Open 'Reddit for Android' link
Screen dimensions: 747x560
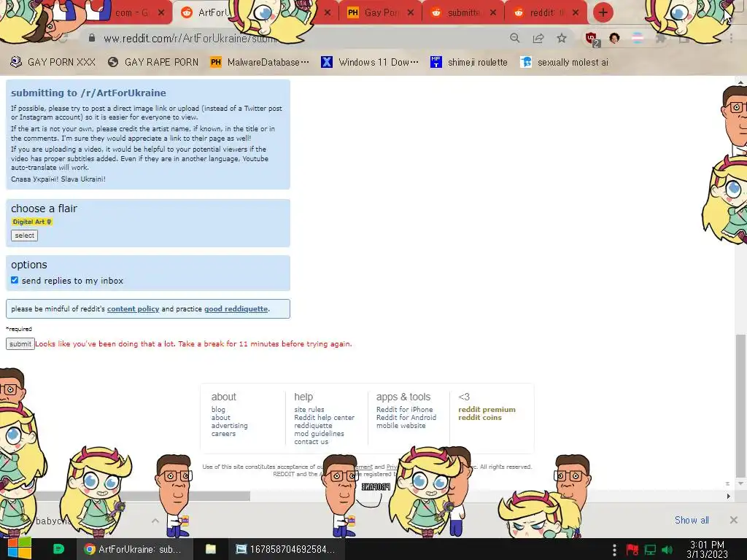(x=406, y=418)
